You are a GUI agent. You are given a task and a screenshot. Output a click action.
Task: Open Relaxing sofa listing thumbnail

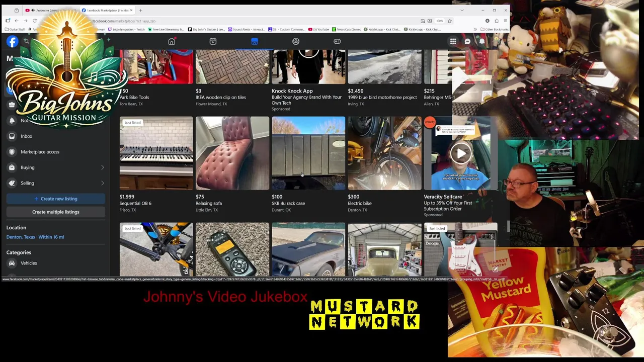pyautogui.click(x=232, y=153)
